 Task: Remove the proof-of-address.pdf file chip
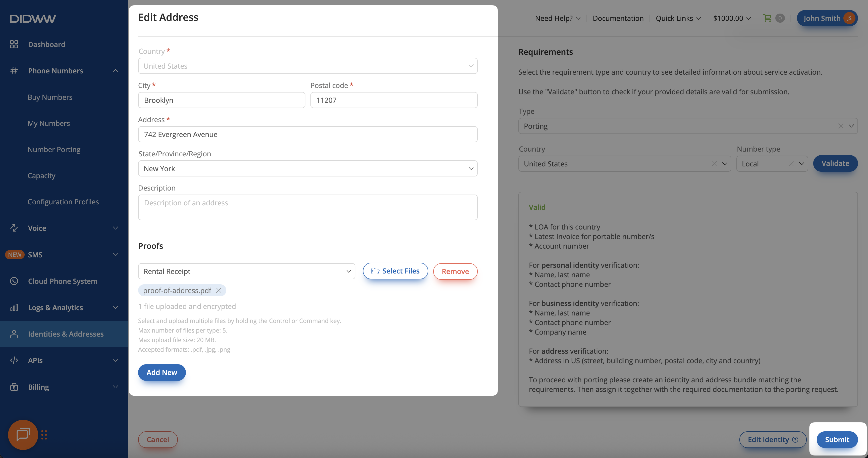click(x=219, y=290)
